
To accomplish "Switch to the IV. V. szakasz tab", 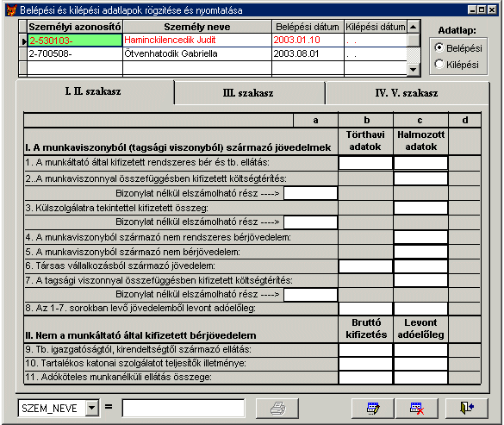I will pyautogui.click(x=407, y=93).
